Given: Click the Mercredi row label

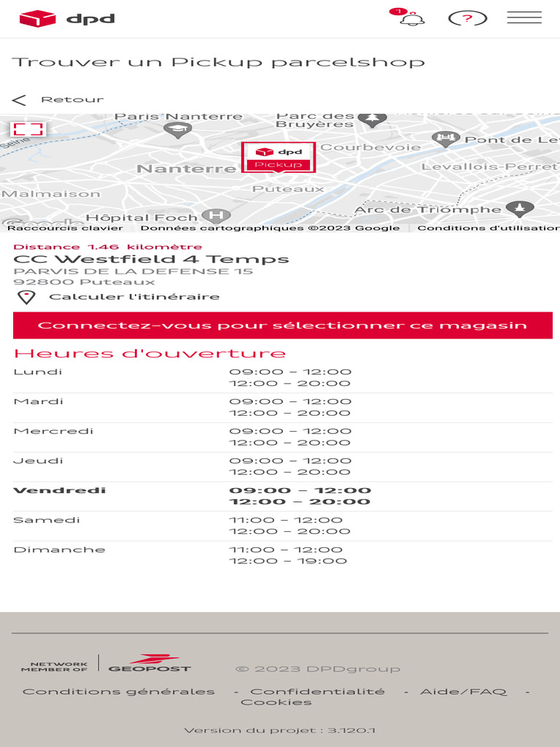Looking at the screenshot, I should [53, 430].
